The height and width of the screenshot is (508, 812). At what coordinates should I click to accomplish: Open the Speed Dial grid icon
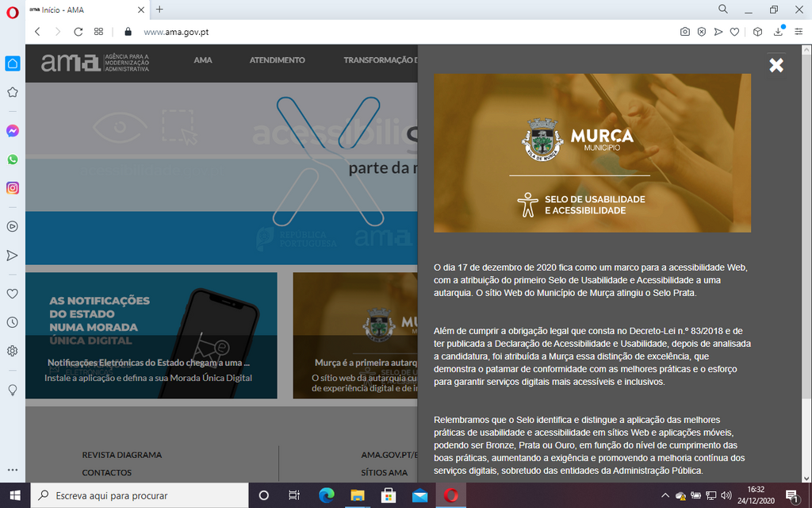(x=98, y=32)
